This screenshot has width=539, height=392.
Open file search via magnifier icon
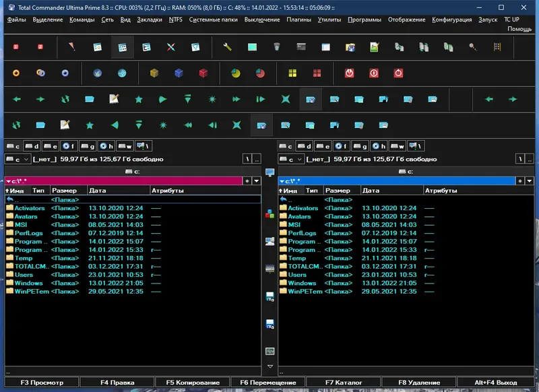pos(473,47)
